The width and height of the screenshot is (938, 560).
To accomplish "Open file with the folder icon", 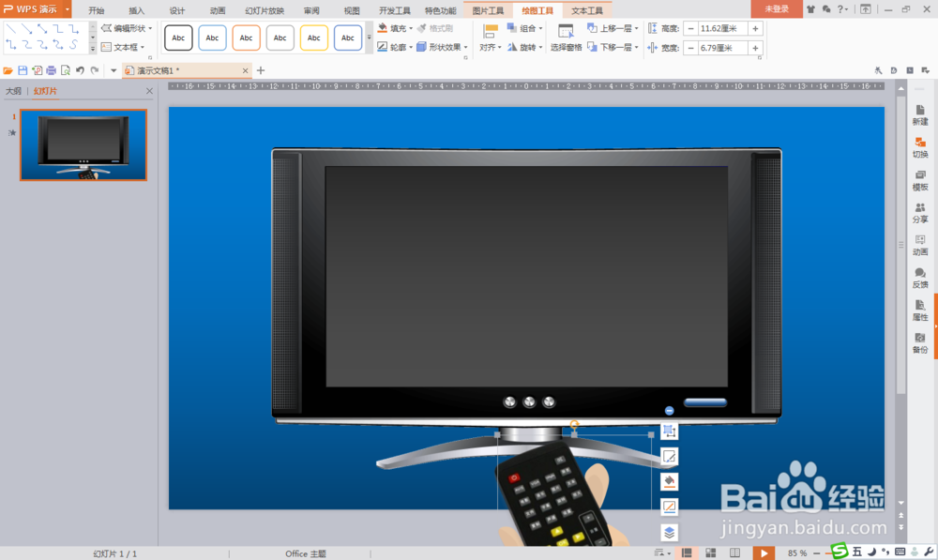I will pyautogui.click(x=8, y=70).
